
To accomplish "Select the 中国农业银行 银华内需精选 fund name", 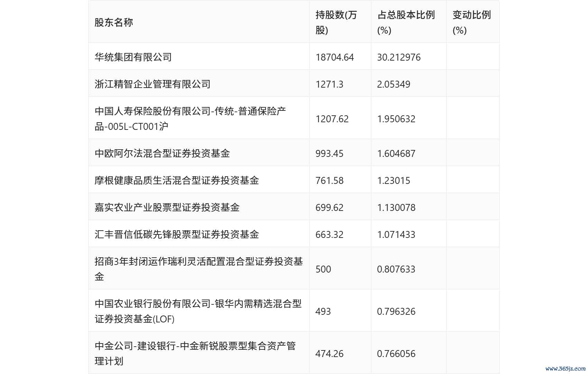I will pos(198,311).
